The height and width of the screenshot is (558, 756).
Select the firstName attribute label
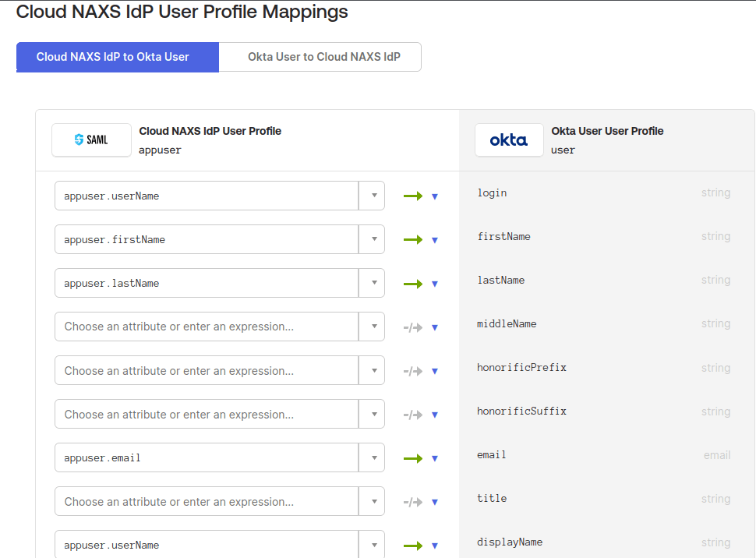point(503,236)
